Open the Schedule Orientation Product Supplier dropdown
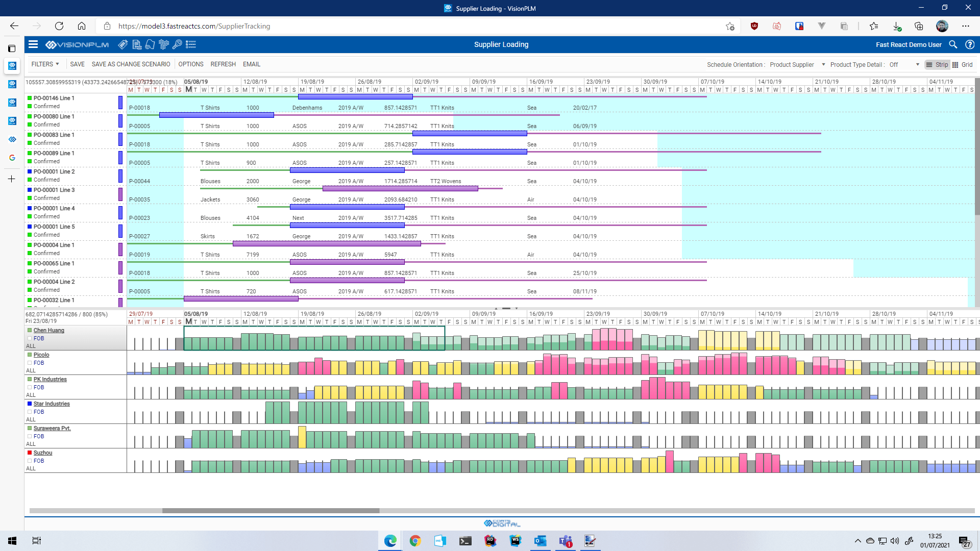 pyautogui.click(x=797, y=65)
